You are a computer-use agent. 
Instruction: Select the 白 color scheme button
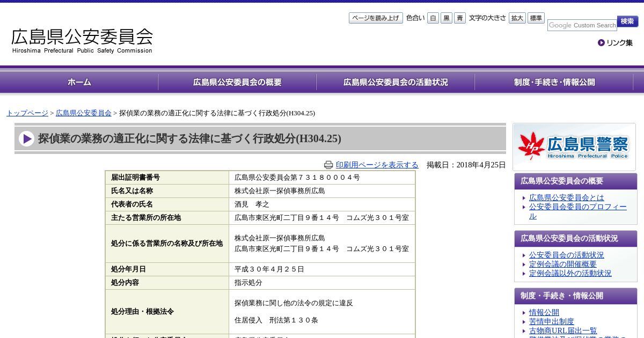[x=433, y=18]
